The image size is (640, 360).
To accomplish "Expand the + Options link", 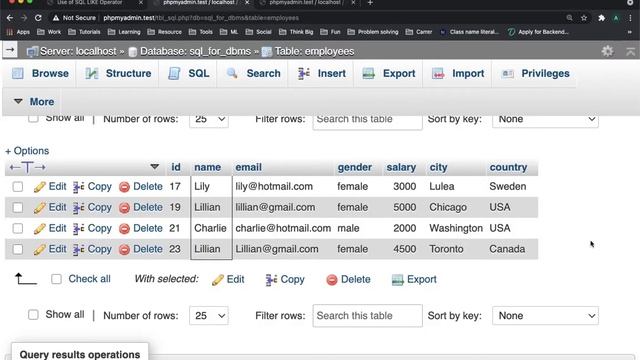I will 27,151.
